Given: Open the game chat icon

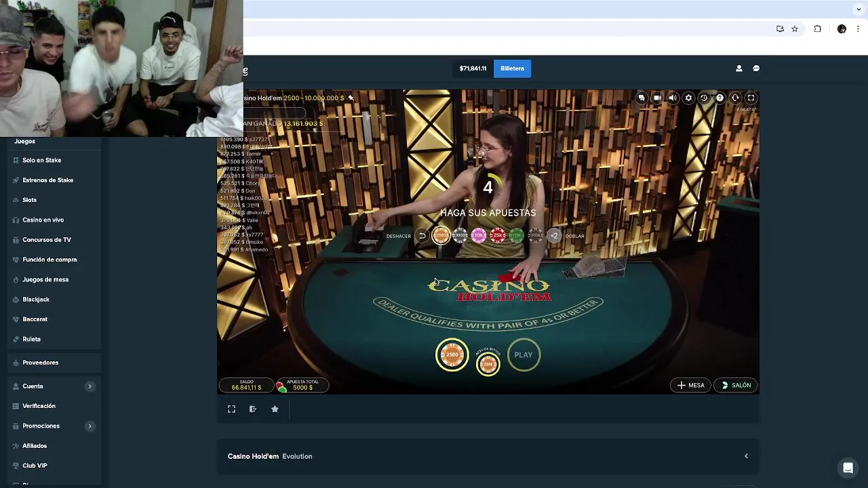Looking at the screenshot, I should (642, 98).
